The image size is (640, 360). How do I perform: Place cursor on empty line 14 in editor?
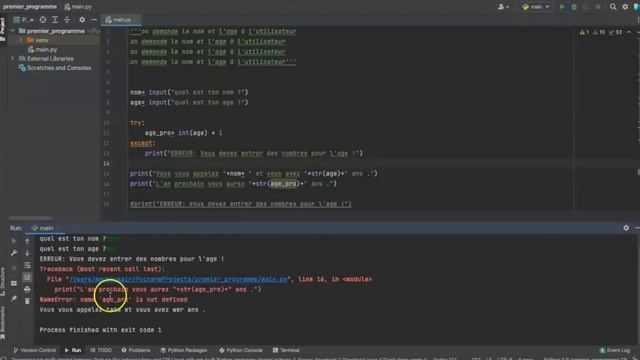pos(351,164)
